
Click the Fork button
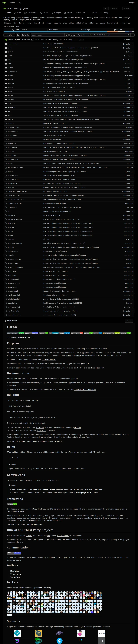click(x=127, y=8)
